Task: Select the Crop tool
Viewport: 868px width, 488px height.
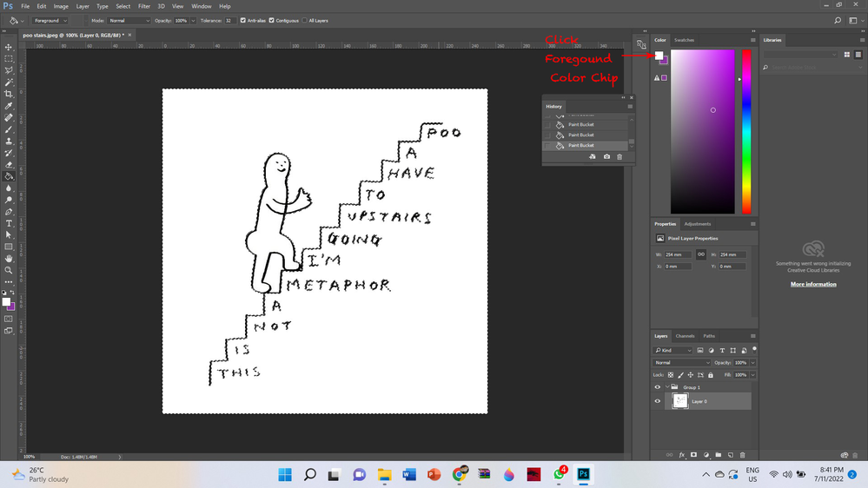Action: click(x=9, y=94)
